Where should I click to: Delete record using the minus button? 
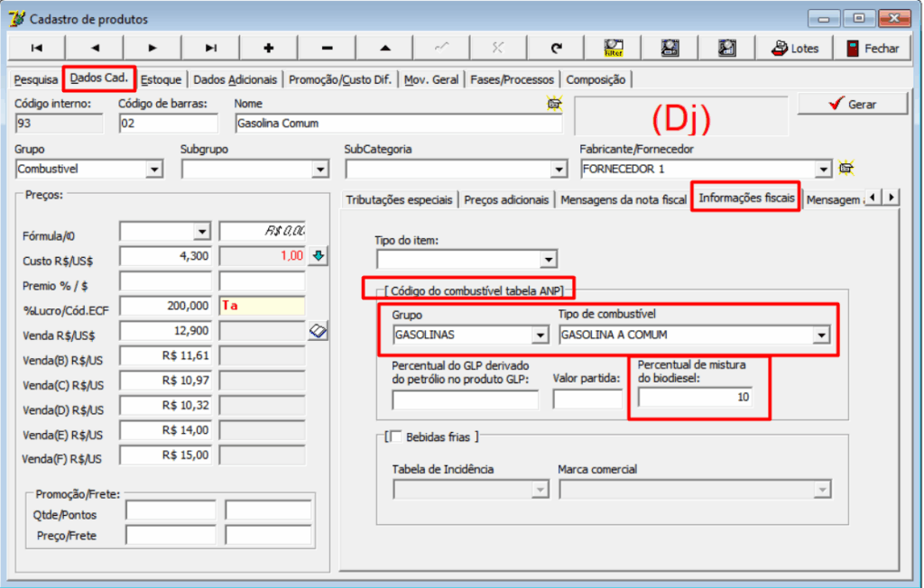coord(327,48)
